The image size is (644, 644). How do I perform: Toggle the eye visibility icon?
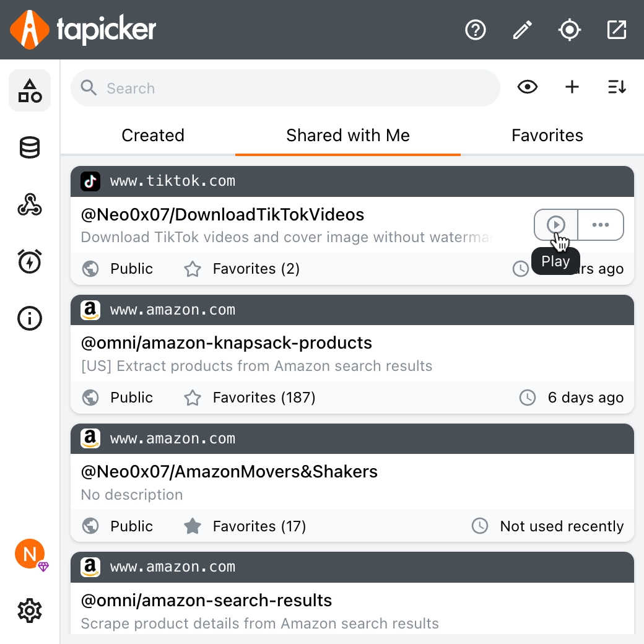pyautogui.click(x=528, y=87)
